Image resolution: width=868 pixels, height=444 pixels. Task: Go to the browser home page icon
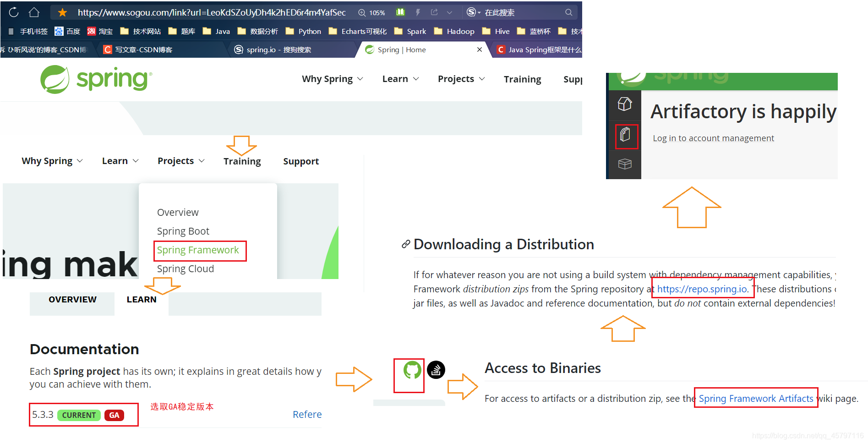[34, 12]
